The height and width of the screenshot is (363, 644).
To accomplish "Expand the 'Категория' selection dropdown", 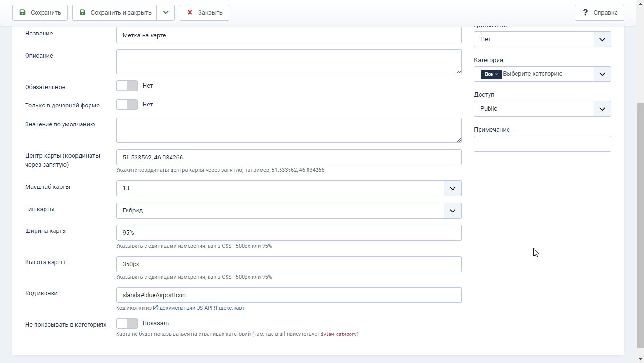I will [602, 74].
